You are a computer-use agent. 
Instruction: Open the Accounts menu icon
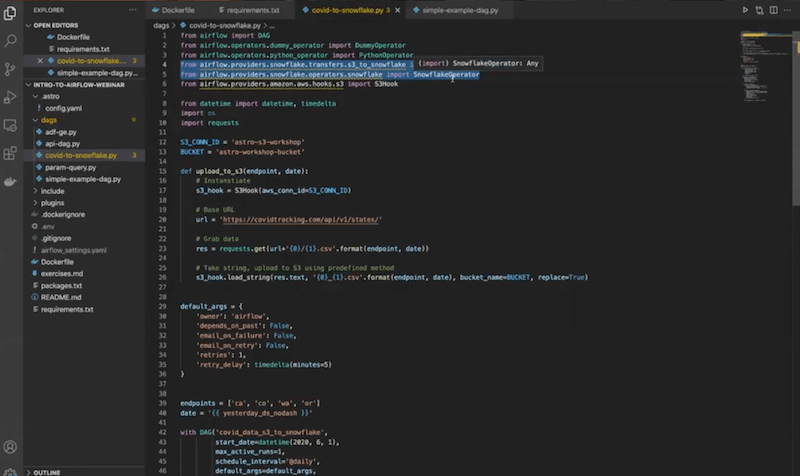click(11, 446)
